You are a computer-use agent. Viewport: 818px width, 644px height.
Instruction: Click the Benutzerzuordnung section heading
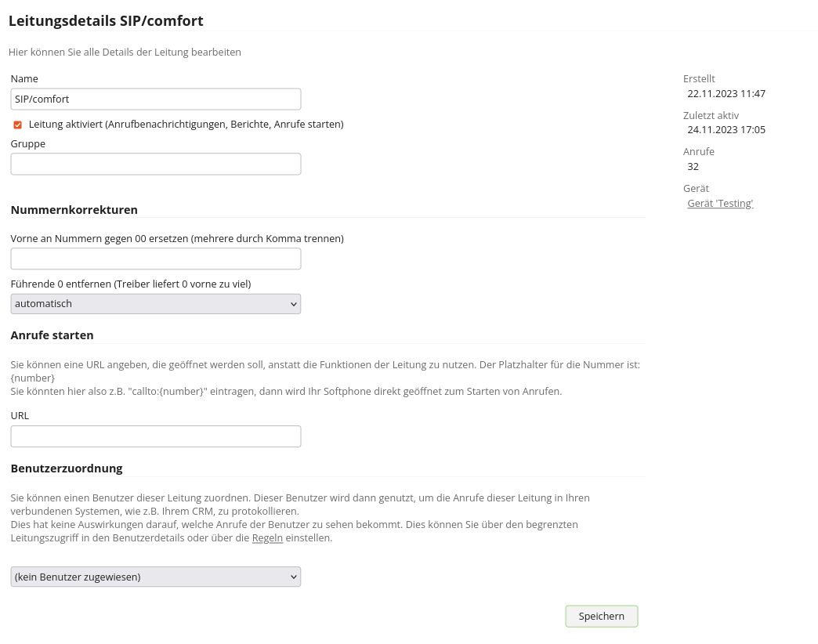[x=67, y=469]
